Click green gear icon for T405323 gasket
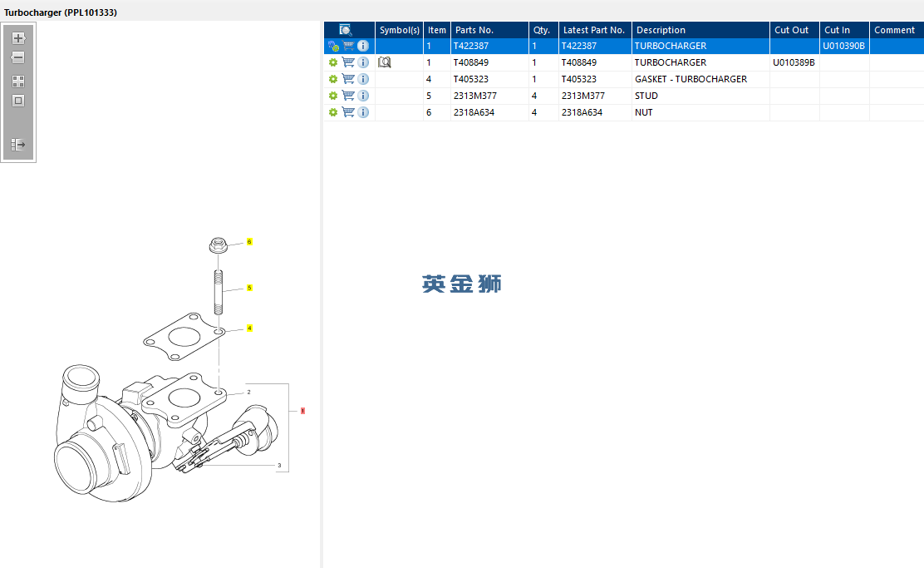The width and height of the screenshot is (924, 568). pyautogui.click(x=333, y=79)
